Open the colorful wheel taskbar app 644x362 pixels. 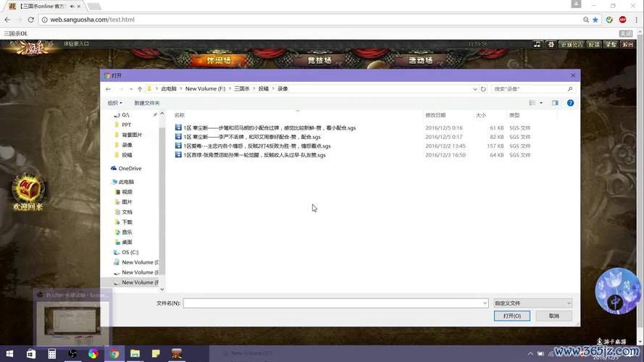[93, 354]
